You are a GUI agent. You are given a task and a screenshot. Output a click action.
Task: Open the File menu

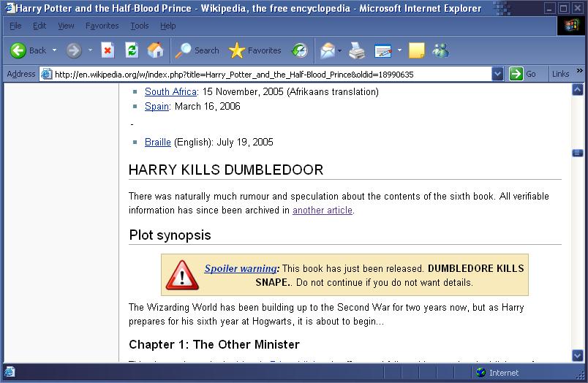point(15,26)
